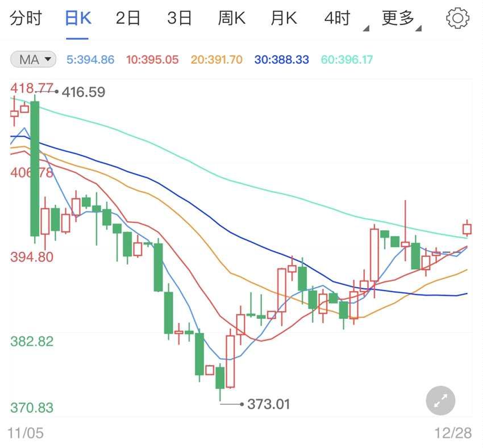Click the low point marker 373.01
This screenshot has width=483, height=448.
[x=267, y=404]
